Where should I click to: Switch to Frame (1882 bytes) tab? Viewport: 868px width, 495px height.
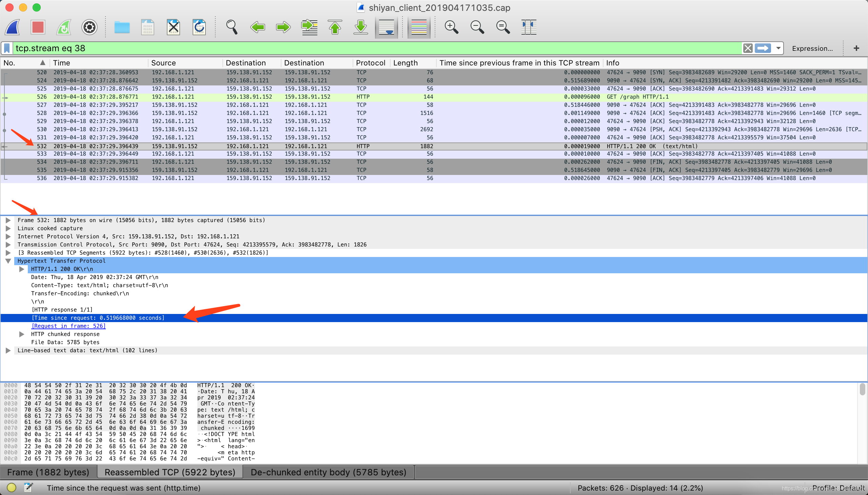coord(48,473)
